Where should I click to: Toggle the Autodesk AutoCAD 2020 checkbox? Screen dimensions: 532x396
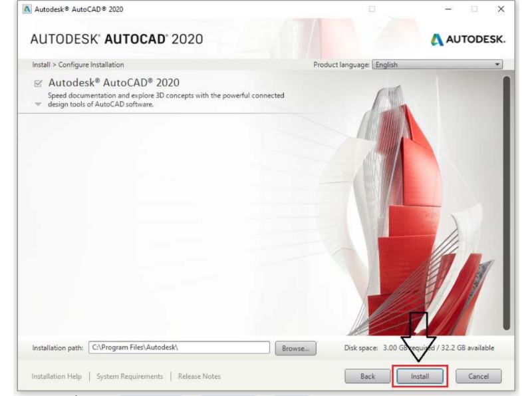tap(38, 83)
